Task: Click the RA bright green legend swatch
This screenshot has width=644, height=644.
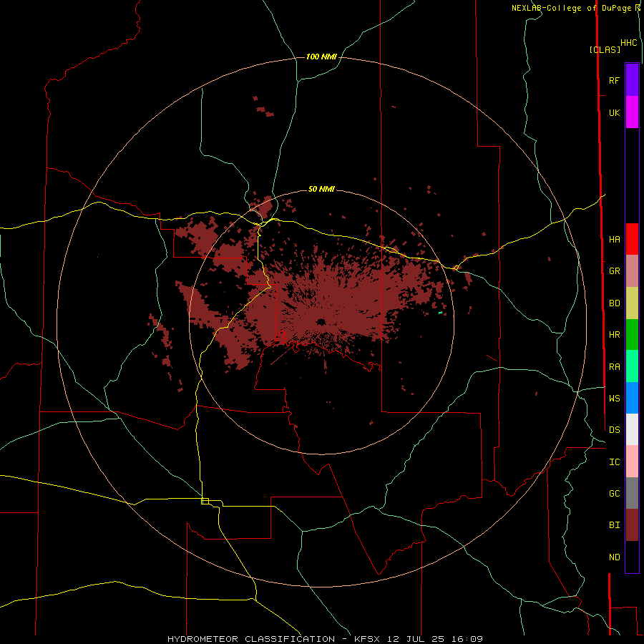Action: pos(632,366)
